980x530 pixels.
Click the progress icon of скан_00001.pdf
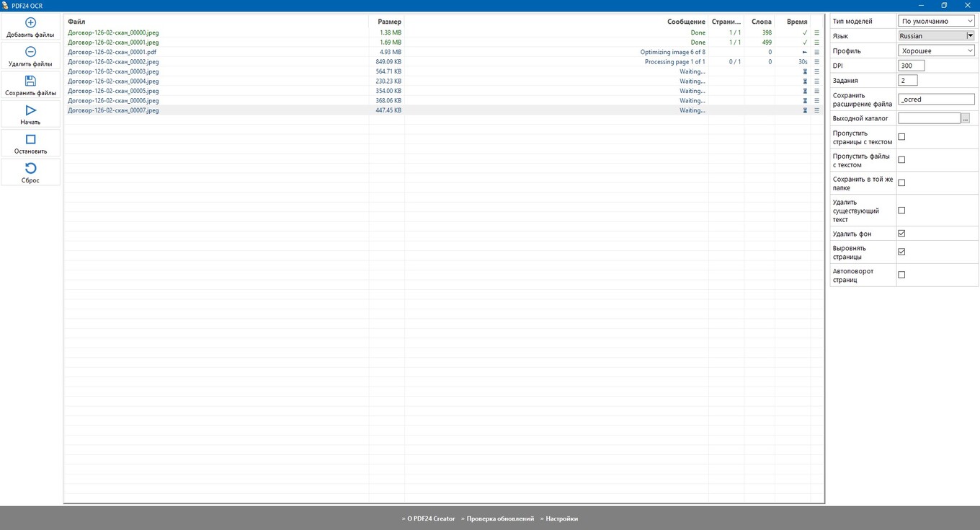tap(805, 52)
